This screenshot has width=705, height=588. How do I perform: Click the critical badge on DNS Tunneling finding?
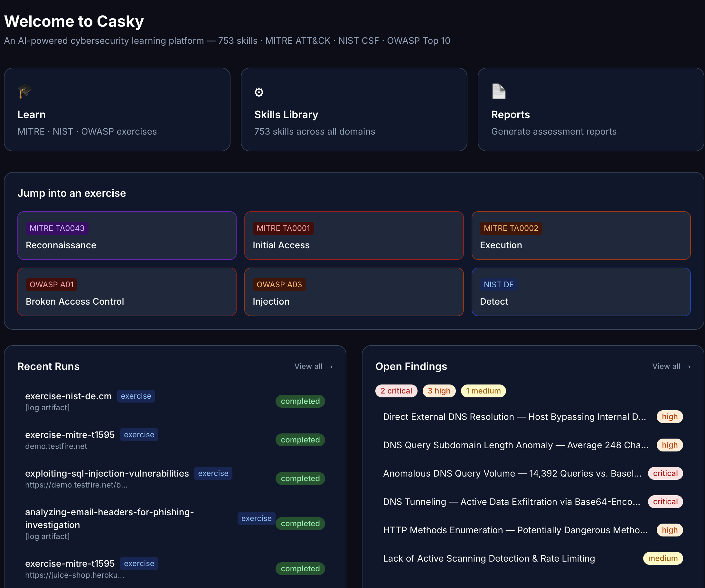(x=665, y=502)
